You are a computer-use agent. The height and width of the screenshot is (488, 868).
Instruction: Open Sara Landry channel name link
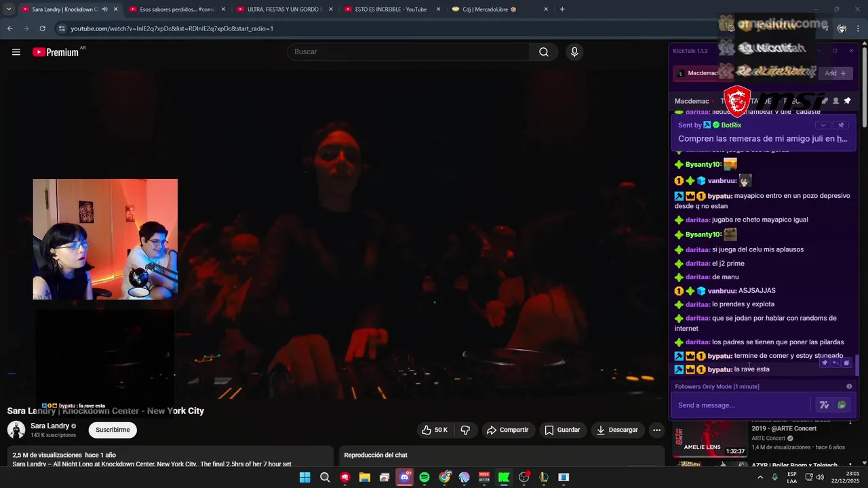coord(50,426)
